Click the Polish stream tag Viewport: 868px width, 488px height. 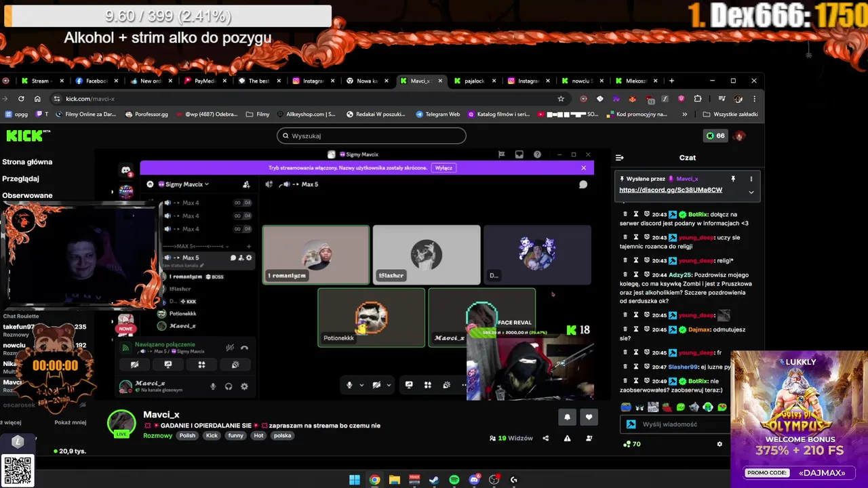(187, 436)
